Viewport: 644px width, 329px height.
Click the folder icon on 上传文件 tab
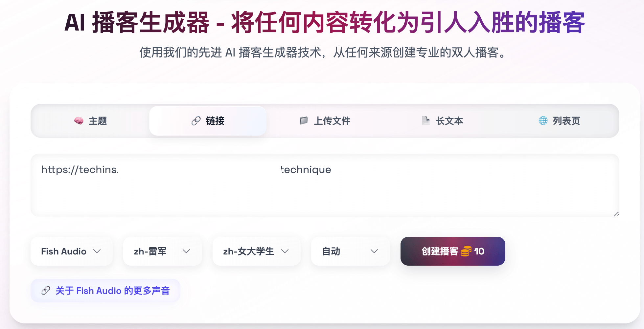pos(304,121)
